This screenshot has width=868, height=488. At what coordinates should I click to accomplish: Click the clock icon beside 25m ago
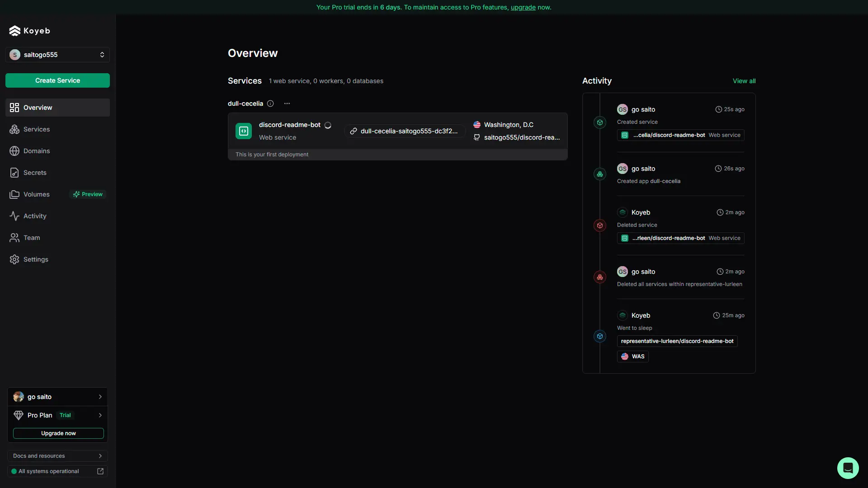[x=717, y=315]
